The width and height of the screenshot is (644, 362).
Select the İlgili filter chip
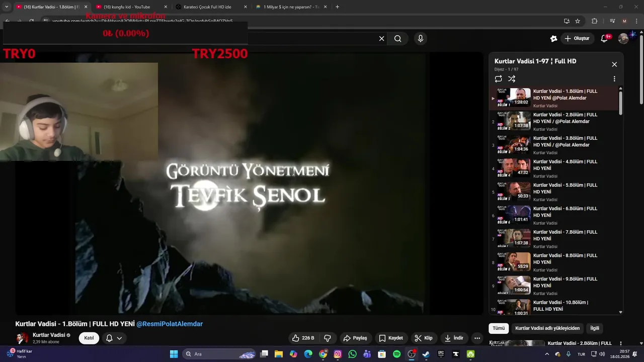(x=595, y=328)
